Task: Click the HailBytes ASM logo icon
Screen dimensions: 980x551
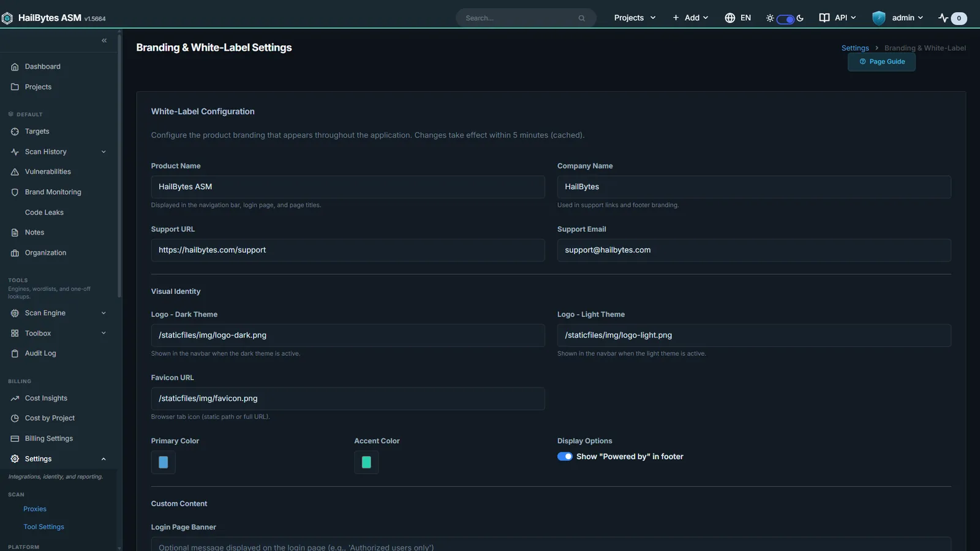Action: (7, 18)
